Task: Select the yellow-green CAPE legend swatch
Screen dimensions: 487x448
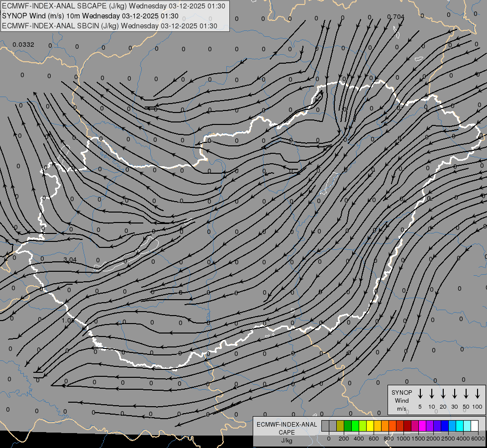Action: [363, 426]
